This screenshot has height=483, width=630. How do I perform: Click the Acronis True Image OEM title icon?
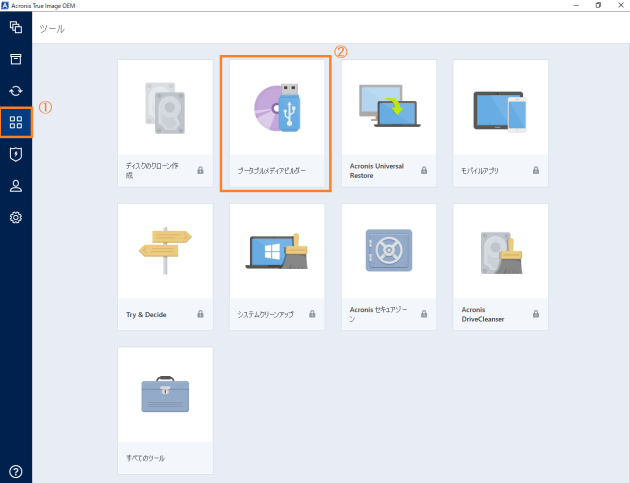tap(5, 6)
